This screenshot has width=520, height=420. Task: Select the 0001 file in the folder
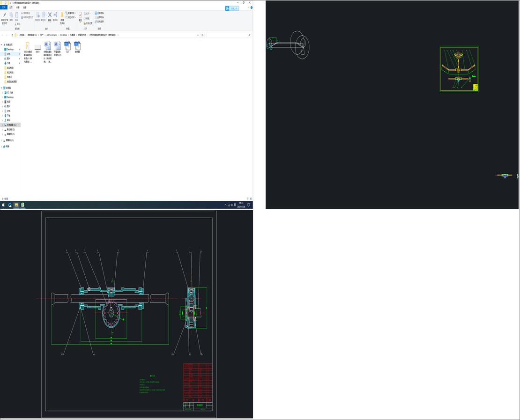click(37, 49)
